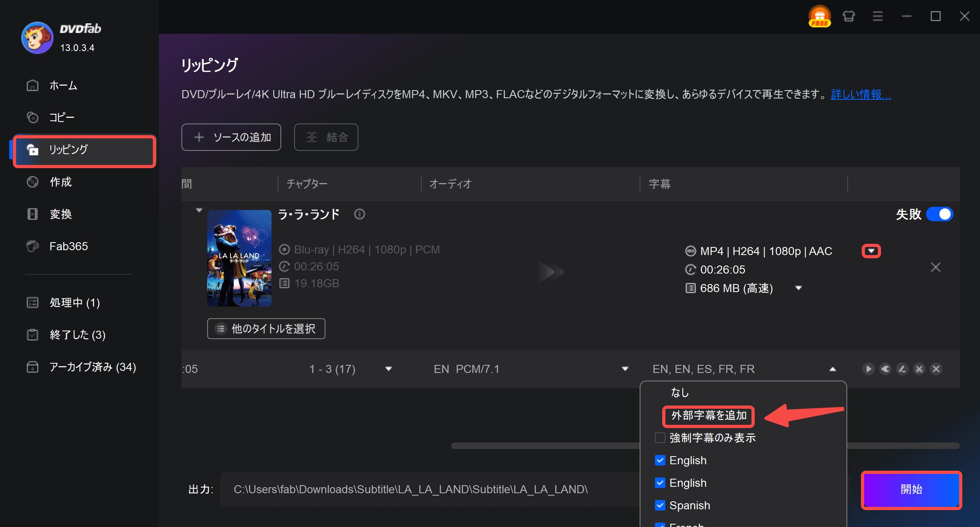
Task: Click the preview play icon in title row
Action: 869,369
